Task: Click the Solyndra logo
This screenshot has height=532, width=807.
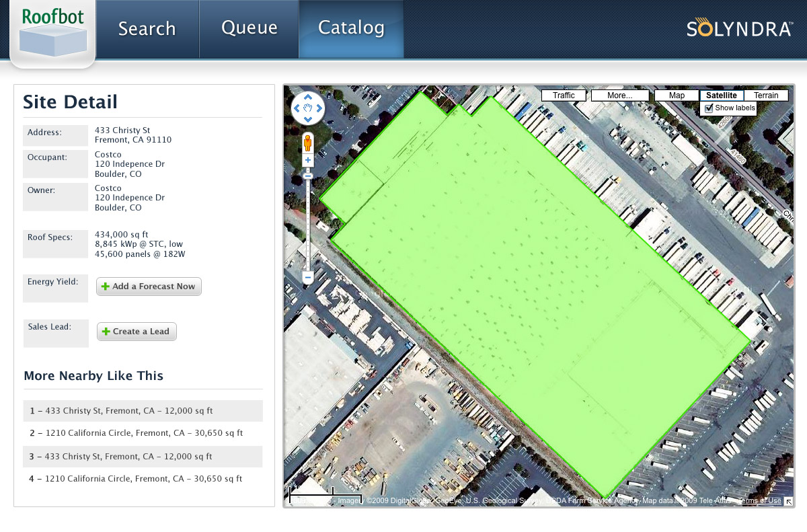Action: 739,28
